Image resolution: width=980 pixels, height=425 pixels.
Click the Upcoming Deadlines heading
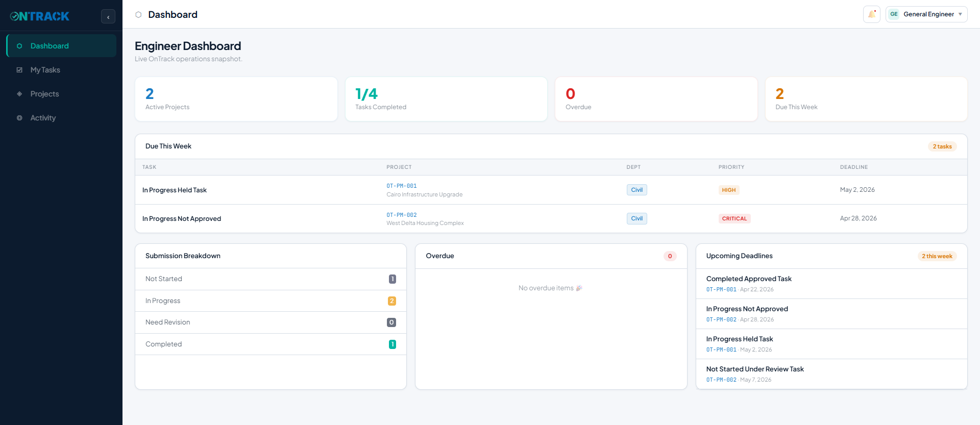pyautogui.click(x=739, y=256)
